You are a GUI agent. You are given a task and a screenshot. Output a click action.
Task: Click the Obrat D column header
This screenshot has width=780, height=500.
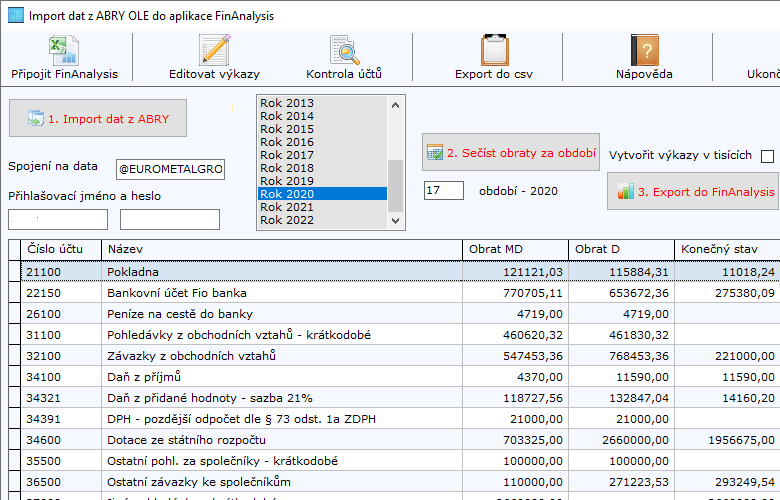pyautogui.click(x=621, y=249)
